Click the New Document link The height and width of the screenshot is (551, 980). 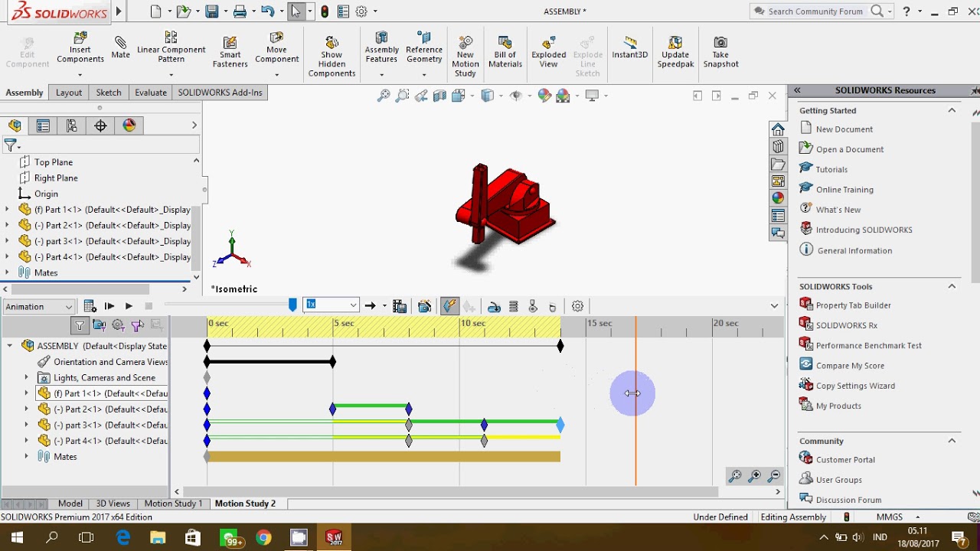coord(844,129)
